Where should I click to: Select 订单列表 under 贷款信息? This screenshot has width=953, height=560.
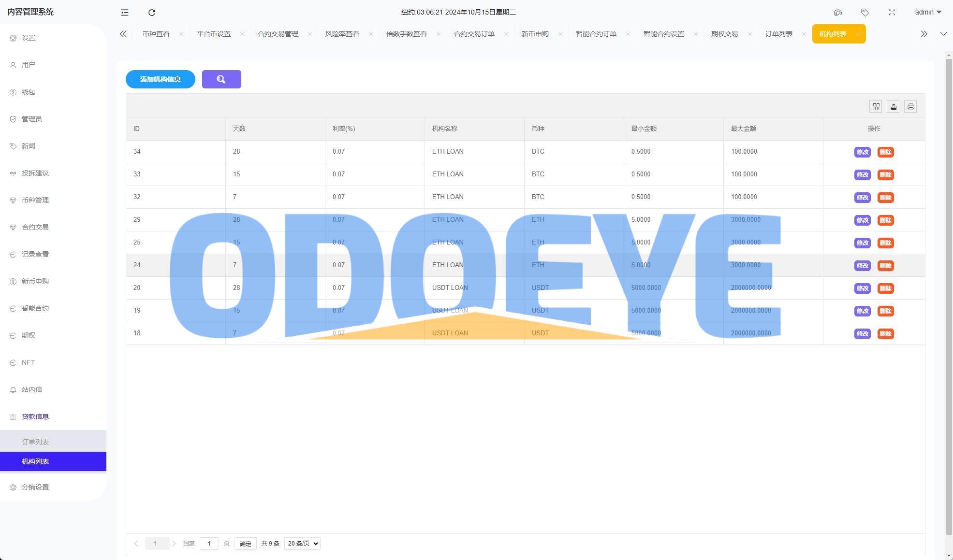53,442
